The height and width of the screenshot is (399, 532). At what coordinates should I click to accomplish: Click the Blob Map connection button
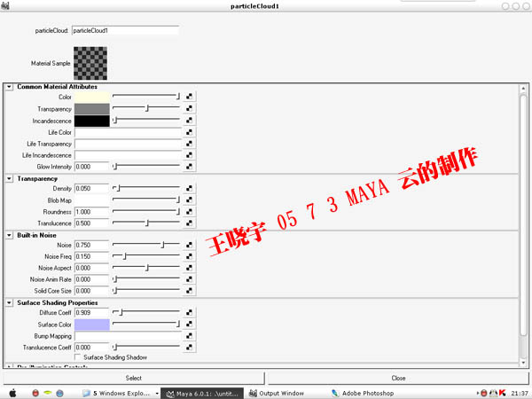pos(190,200)
